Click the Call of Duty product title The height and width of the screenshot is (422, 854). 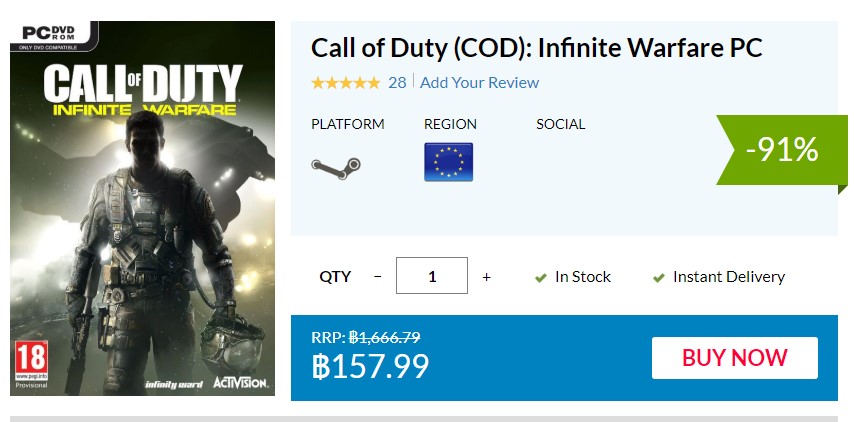(x=537, y=47)
